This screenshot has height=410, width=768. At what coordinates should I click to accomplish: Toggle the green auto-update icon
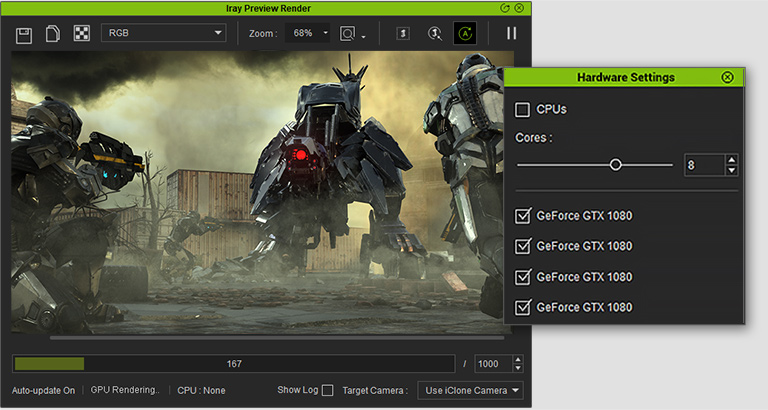coord(465,33)
